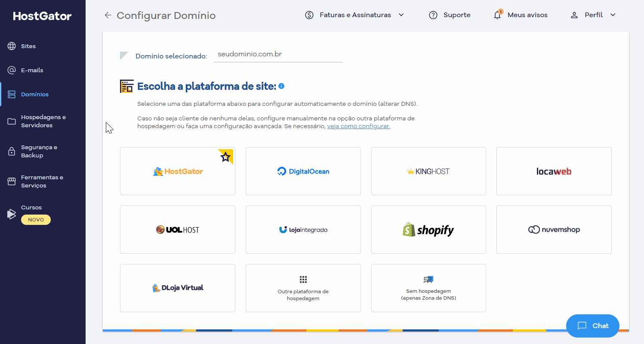Select the UOL Host platform card
Viewport: 644px width, 344px height.
pos(178,230)
